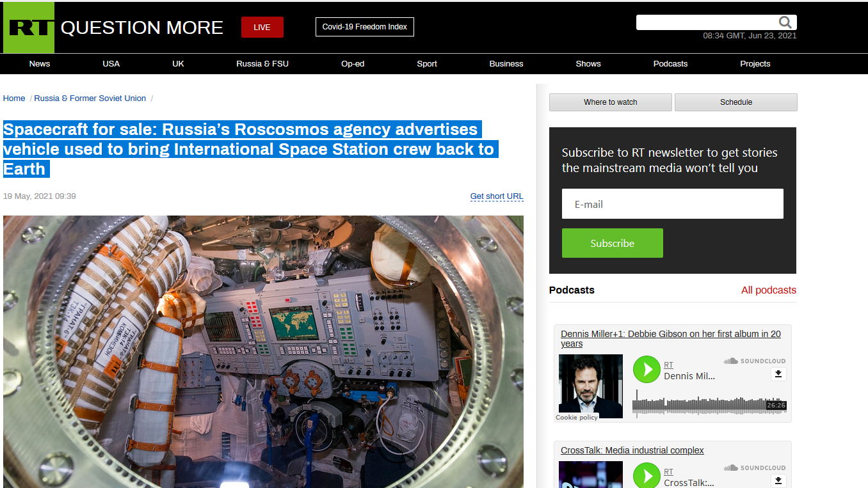Click Cookie policy on podcast player

click(577, 418)
